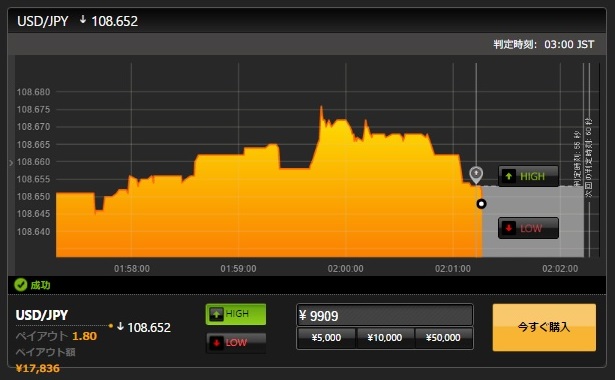Viewport: 615px width, 380px height.
Task: Click the price direction arrow next to the USD/JPY title
Action: pyautogui.click(x=83, y=20)
